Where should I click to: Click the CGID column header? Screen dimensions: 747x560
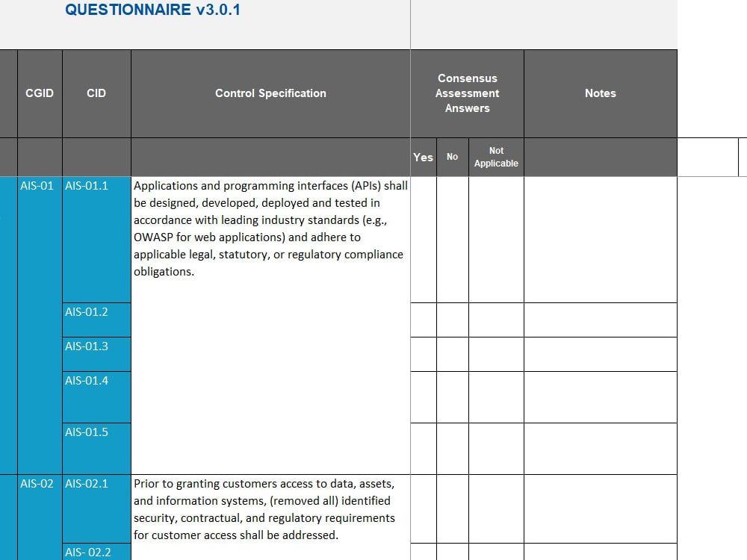[x=40, y=93]
